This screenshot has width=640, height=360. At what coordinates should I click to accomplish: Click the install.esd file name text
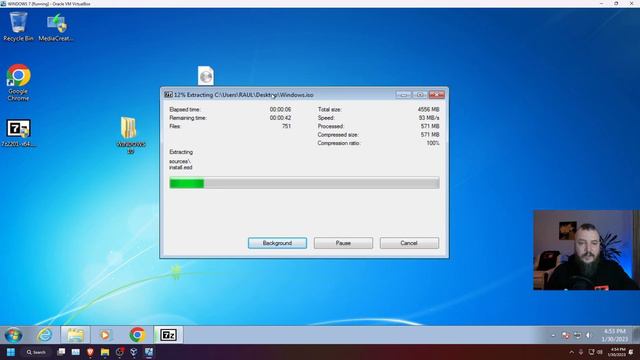click(181, 167)
